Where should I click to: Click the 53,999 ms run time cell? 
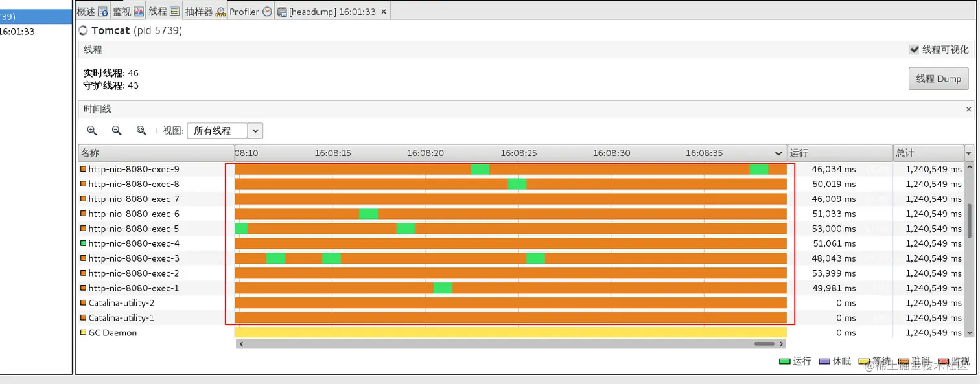point(834,273)
